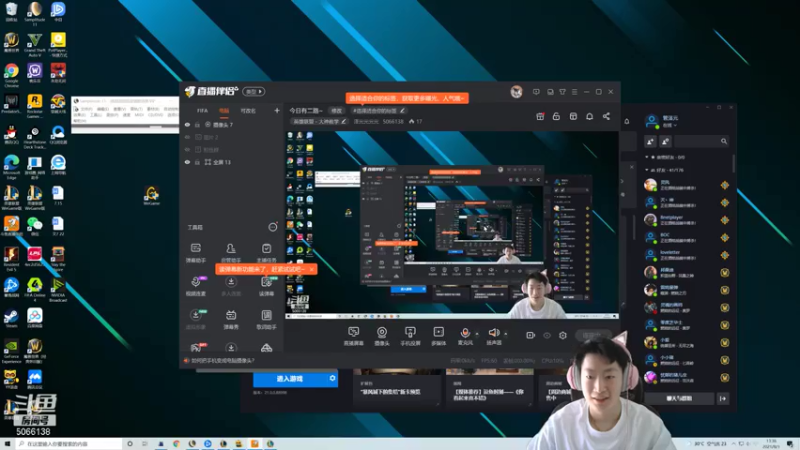Viewport: 800px width, 450px height.
Task: Click the start streaming button in the bottom toolbar
Action: coord(594,335)
